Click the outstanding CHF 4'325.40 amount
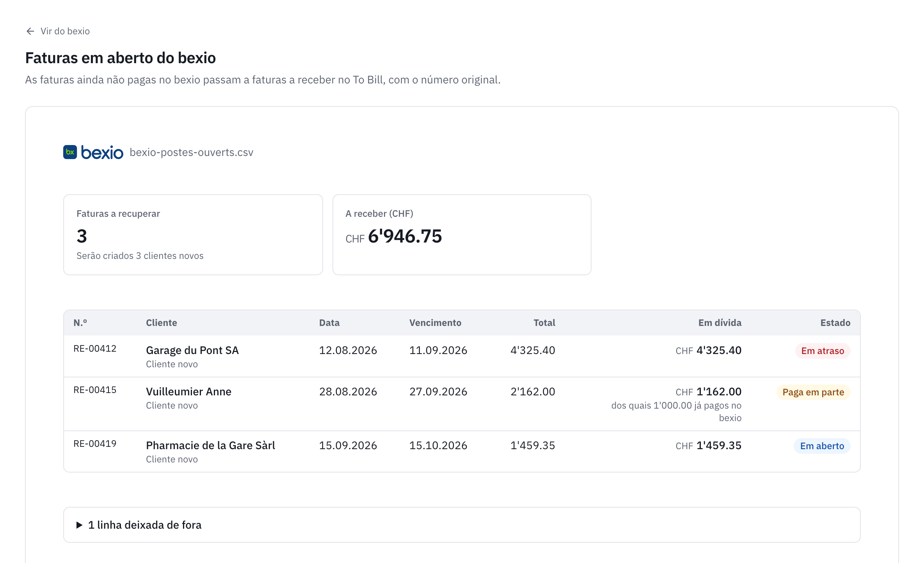924x563 pixels. coord(709,351)
